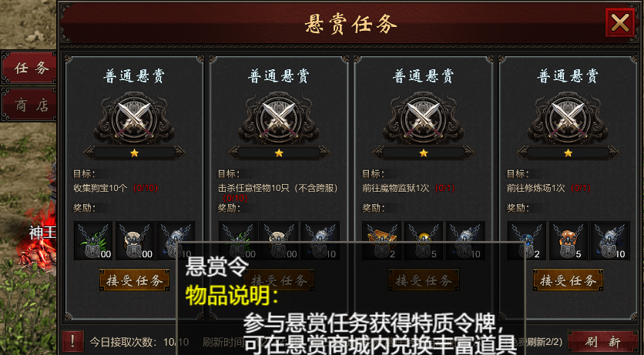Image resolution: width=644 pixels, height=355 pixels.
Task: Click the crossed swords emblem of second bounty
Action: (280, 118)
